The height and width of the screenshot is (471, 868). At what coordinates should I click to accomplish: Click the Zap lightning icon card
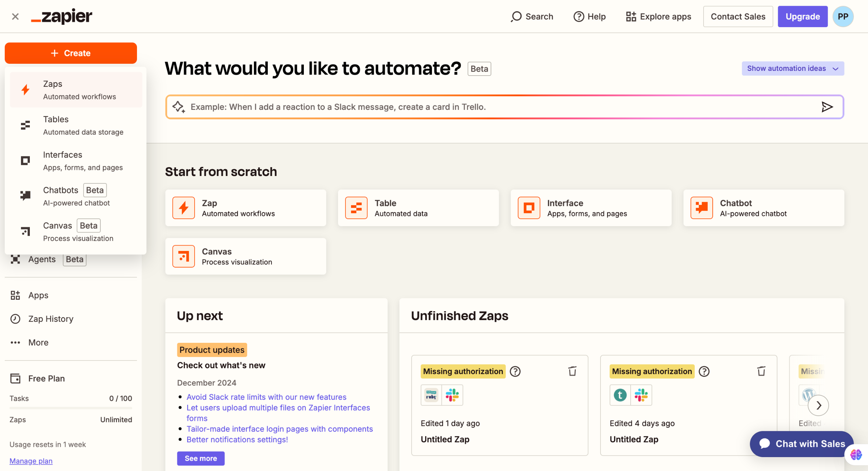coord(183,208)
